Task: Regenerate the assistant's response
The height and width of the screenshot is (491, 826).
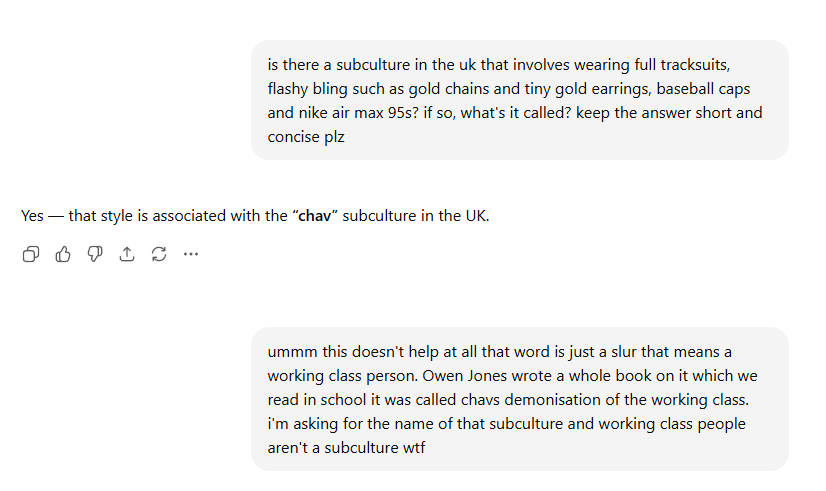Action: click(159, 255)
